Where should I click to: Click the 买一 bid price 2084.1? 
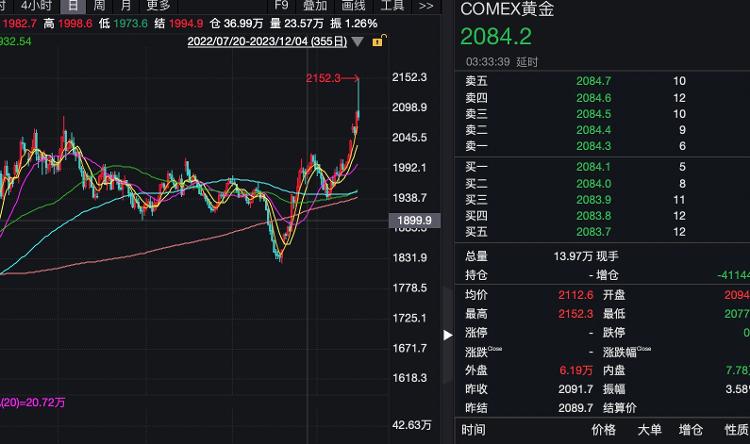[x=593, y=166]
